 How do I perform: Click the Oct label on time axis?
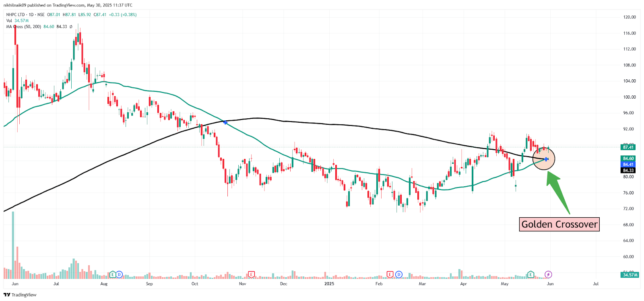(x=195, y=284)
